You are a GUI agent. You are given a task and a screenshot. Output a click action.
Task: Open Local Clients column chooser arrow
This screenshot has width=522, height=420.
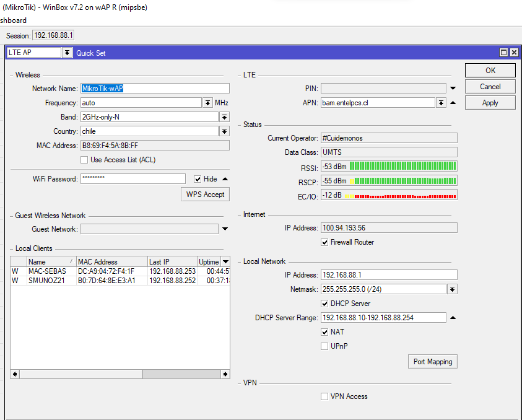(225, 262)
